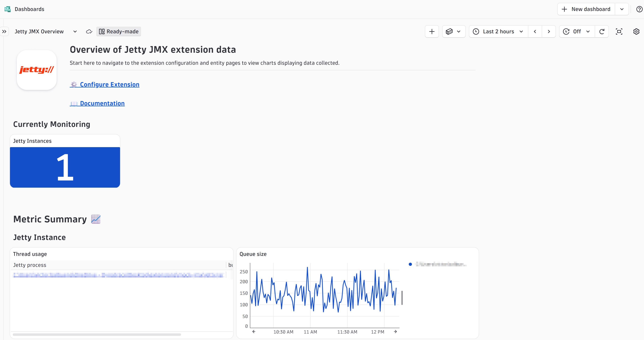The width and height of the screenshot is (644, 340).
Task: Open dashboard settings gear
Action: tap(636, 31)
